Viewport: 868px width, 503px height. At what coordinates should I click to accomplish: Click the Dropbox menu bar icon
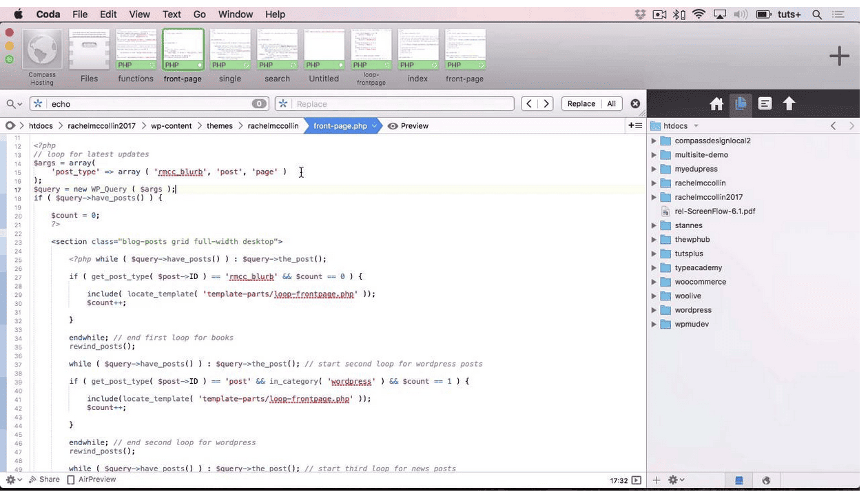coord(640,14)
